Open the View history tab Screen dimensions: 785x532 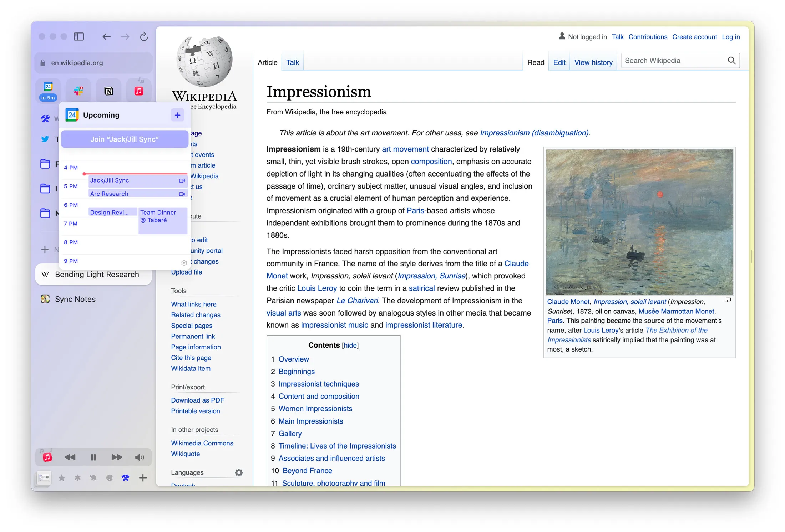[x=593, y=62]
